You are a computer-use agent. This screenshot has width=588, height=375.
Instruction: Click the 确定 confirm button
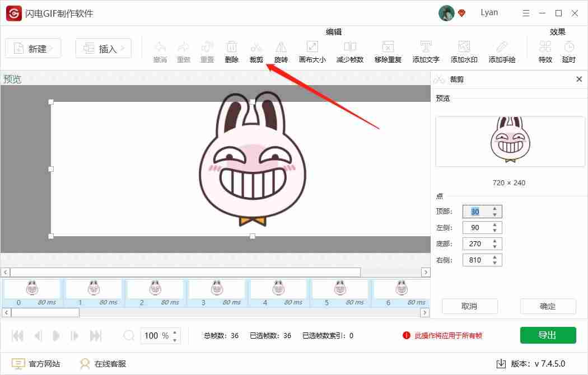point(548,306)
